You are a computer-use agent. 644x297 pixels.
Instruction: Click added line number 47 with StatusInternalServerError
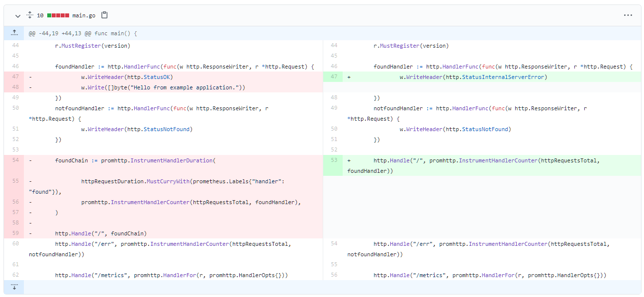tap(333, 77)
